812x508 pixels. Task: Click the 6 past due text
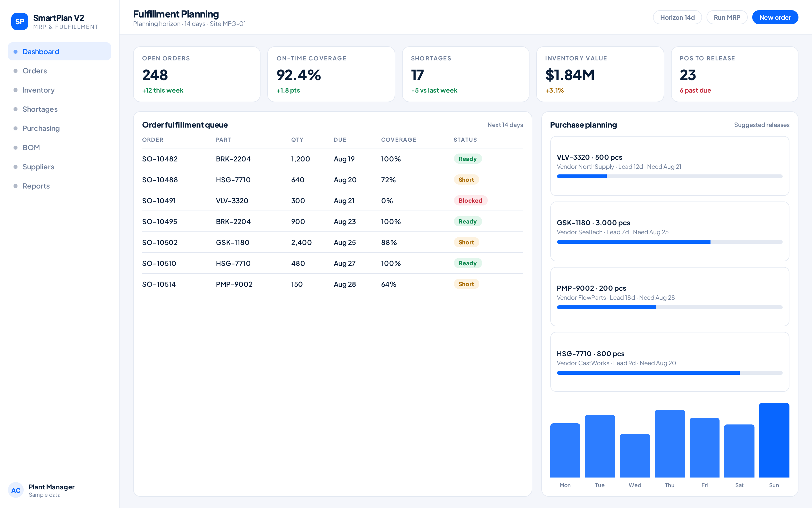click(x=695, y=90)
